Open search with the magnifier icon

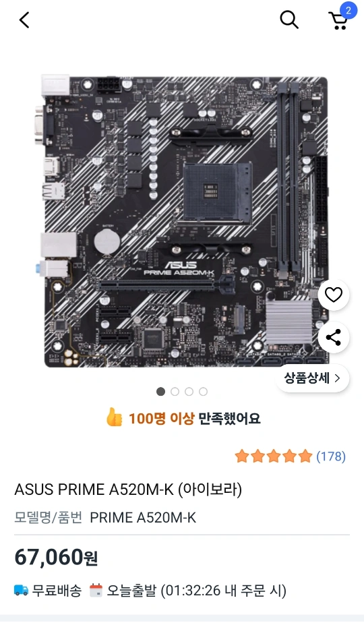coord(289,20)
